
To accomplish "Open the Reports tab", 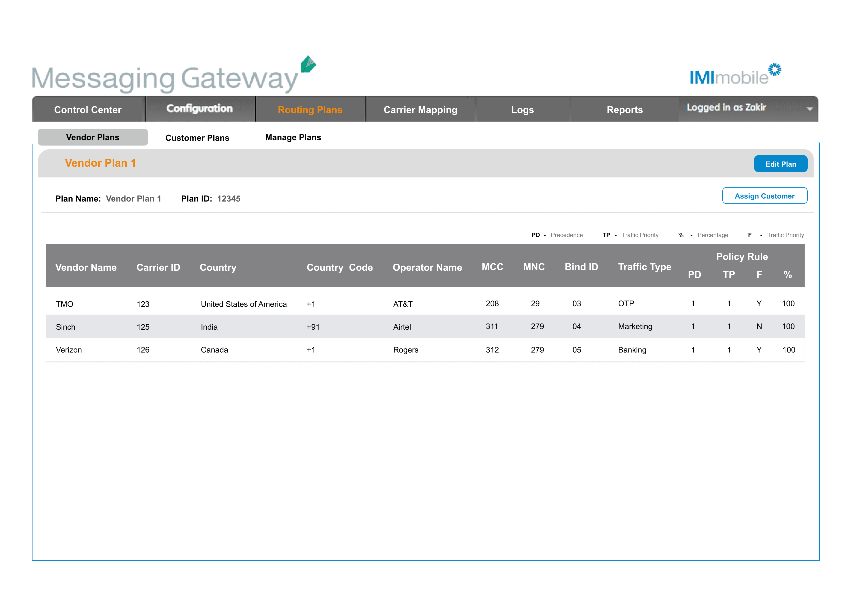I will (x=625, y=110).
